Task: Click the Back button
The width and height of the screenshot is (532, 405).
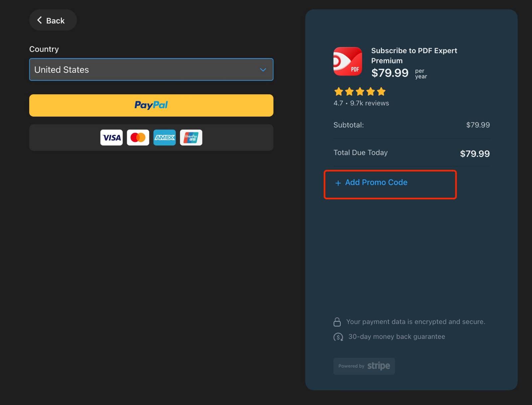Action: tap(53, 20)
